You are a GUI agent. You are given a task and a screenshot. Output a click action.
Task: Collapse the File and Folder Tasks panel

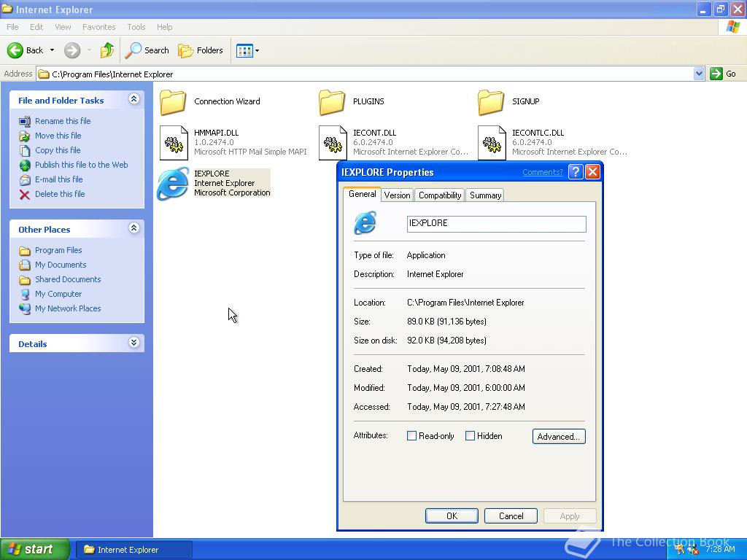[134, 99]
